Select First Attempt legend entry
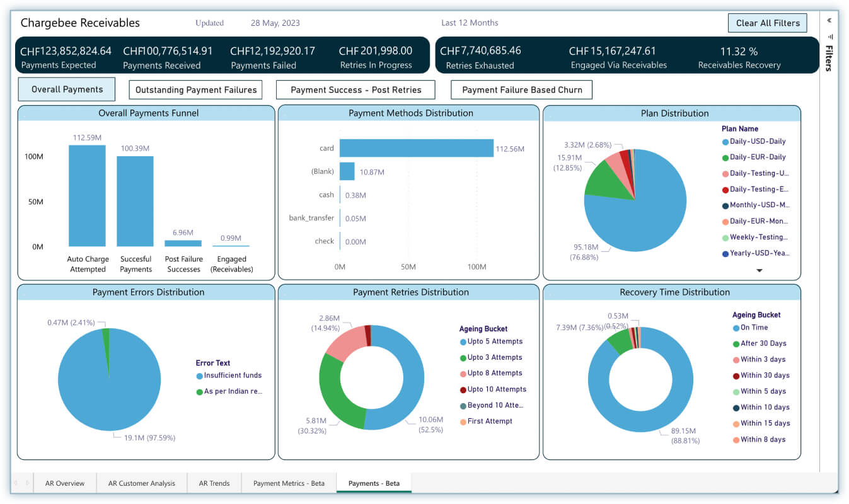This screenshot has height=504, width=849. click(486, 421)
